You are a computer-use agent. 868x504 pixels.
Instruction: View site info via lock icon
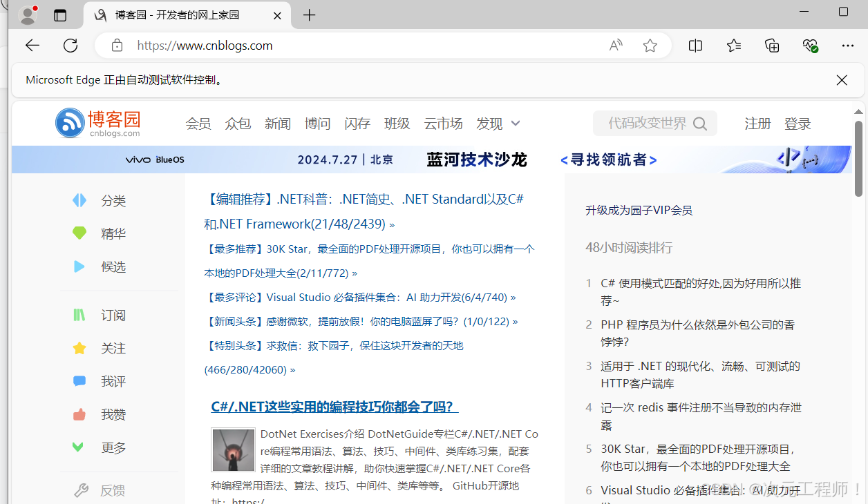pos(117,46)
